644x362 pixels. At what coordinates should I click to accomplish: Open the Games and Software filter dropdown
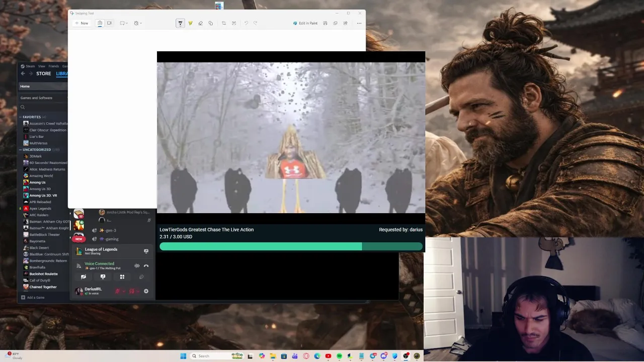(43, 98)
